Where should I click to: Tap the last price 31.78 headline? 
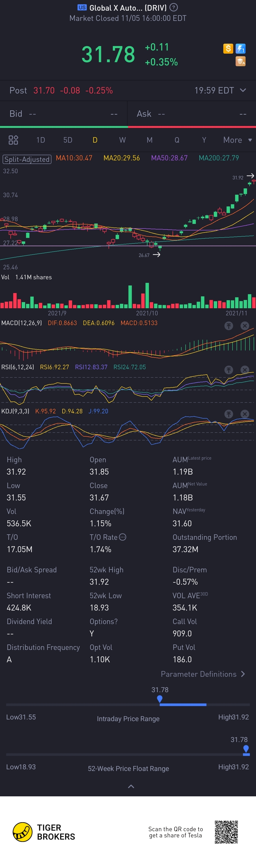(x=108, y=54)
